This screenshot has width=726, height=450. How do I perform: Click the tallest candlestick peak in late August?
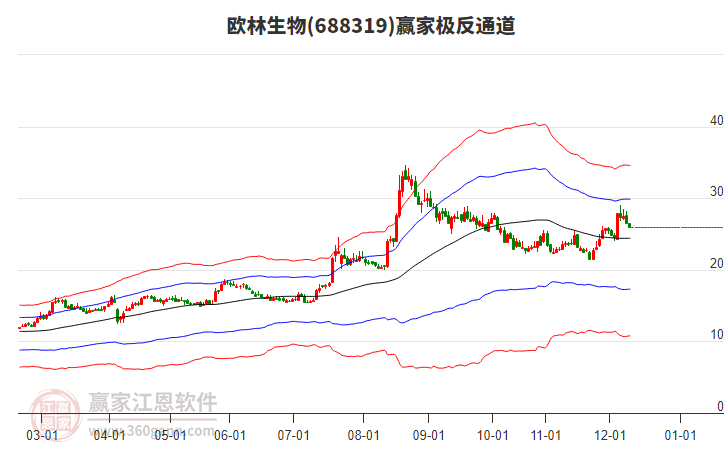[x=406, y=172]
